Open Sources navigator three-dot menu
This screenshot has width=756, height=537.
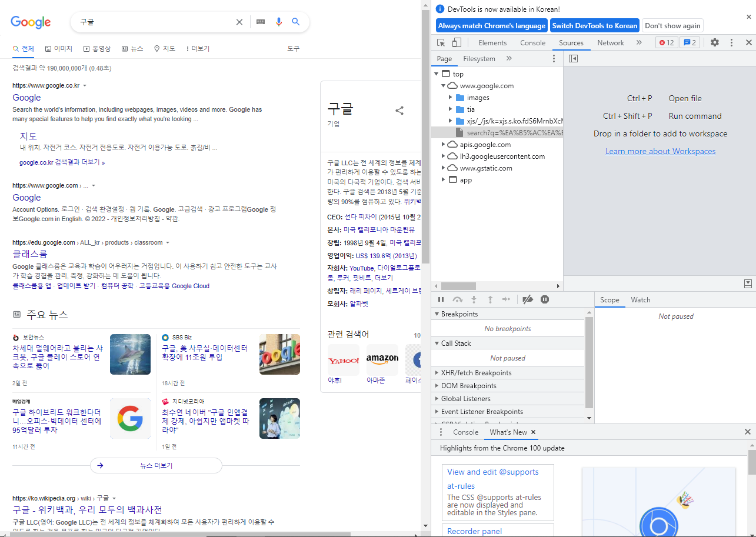[x=554, y=58]
